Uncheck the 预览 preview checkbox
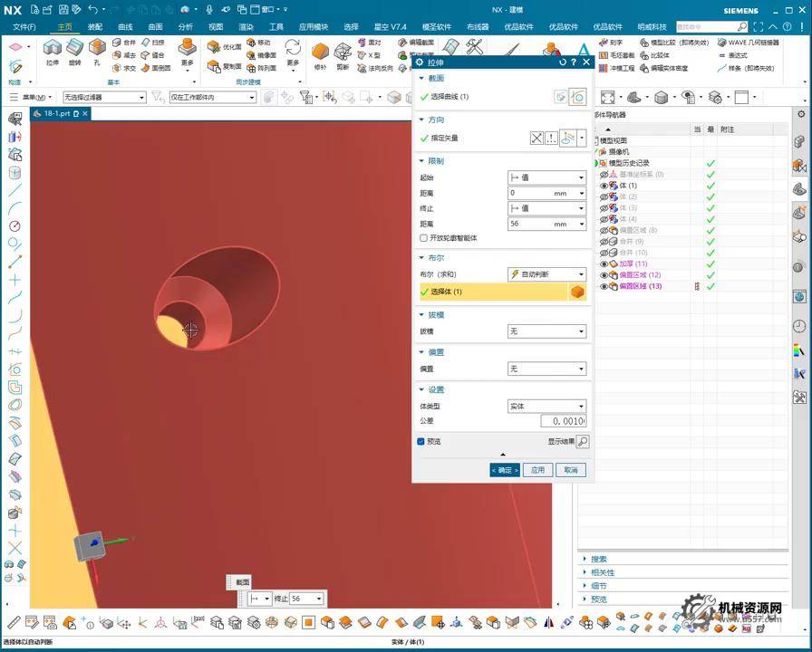Screen dimensions: 812x652 (421, 442)
